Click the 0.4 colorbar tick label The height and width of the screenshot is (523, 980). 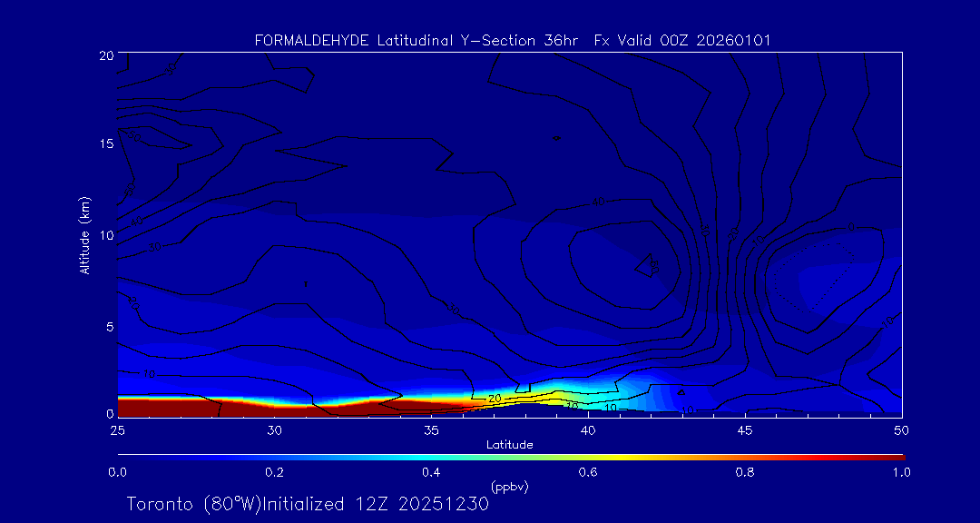[x=431, y=472]
